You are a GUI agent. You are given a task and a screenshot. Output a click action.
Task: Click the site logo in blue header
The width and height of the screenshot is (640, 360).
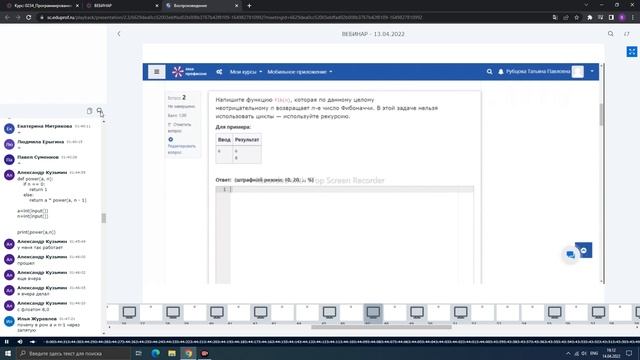tap(189, 72)
